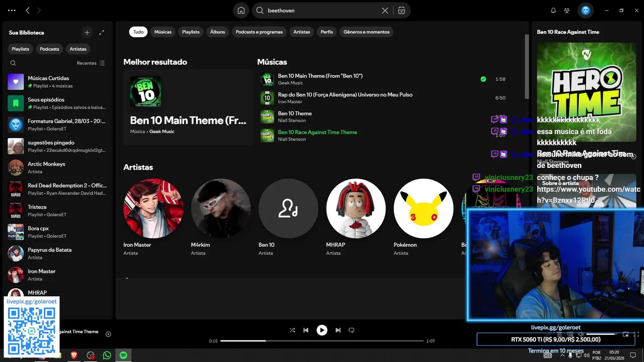Open the Home page
Viewport: 644px width, 362px height.
pyautogui.click(x=241, y=10)
